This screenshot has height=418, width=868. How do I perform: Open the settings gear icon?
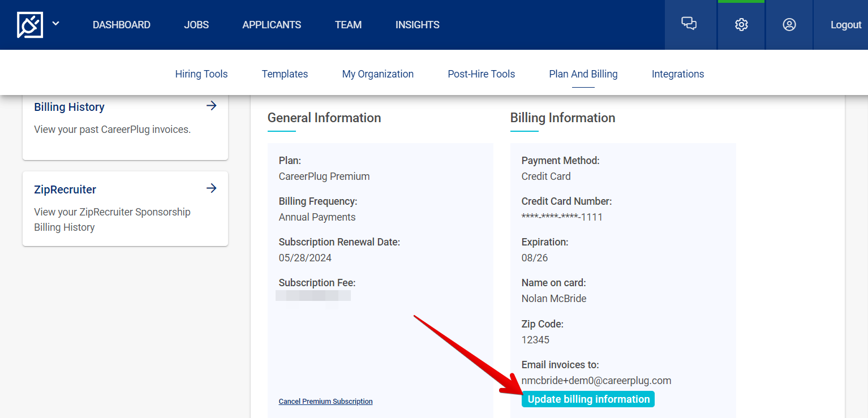(x=741, y=25)
